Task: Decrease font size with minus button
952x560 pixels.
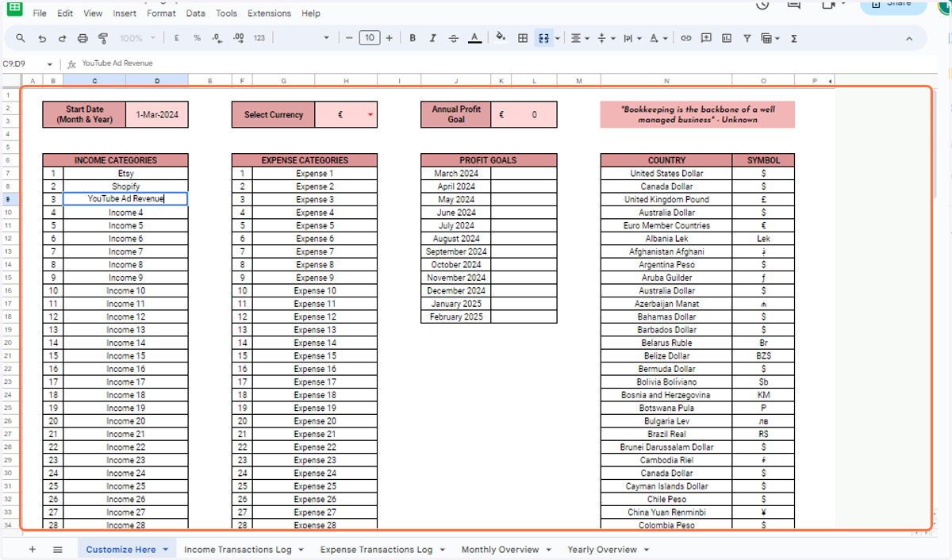Action: [349, 38]
